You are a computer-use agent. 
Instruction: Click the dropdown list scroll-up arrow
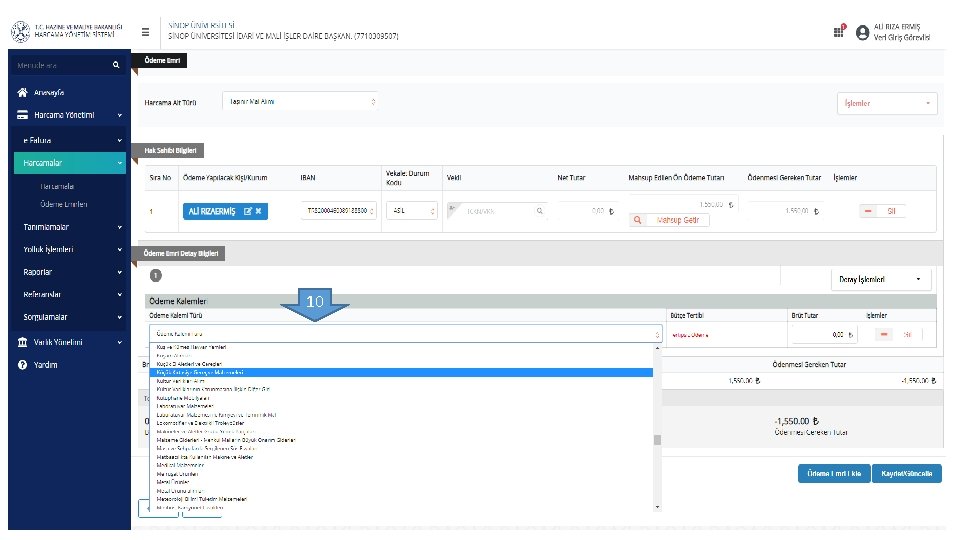[658, 348]
